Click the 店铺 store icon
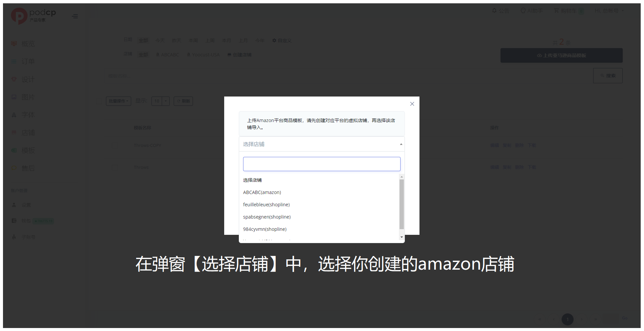 [x=14, y=132]
